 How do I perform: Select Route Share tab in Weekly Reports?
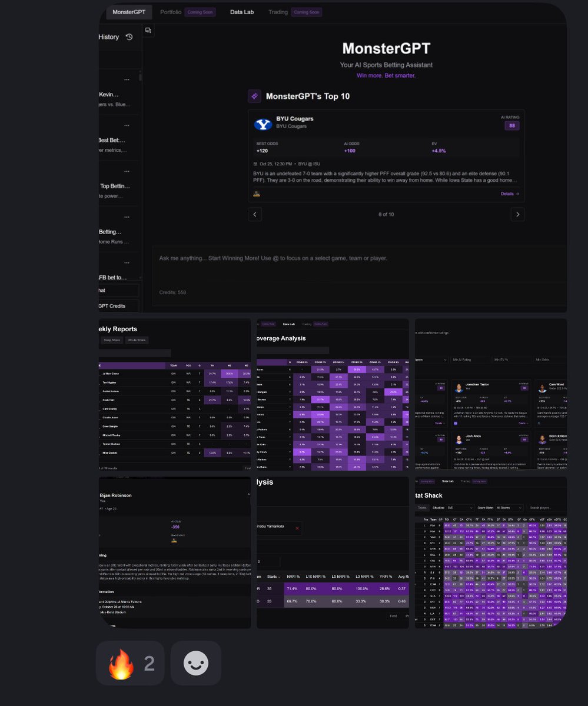(137, 340)
